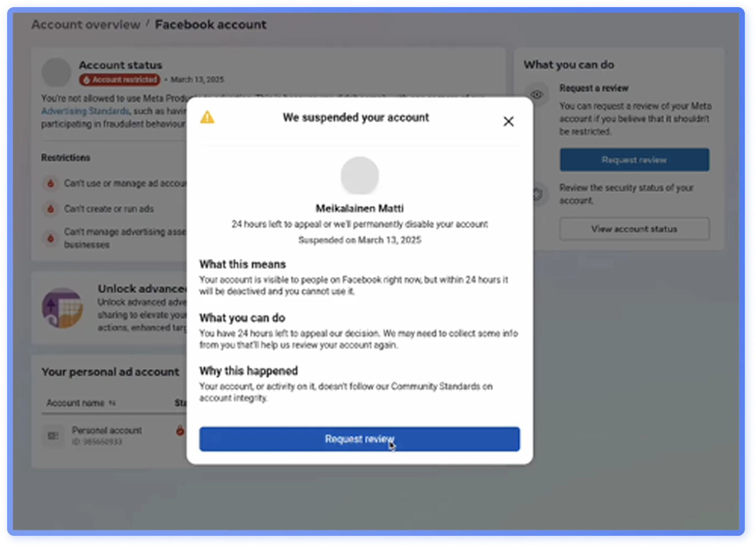The height and width of the screenshot is (547, 756).
Task: Click the gray avatar next to Account status
Action: [56, 73]
